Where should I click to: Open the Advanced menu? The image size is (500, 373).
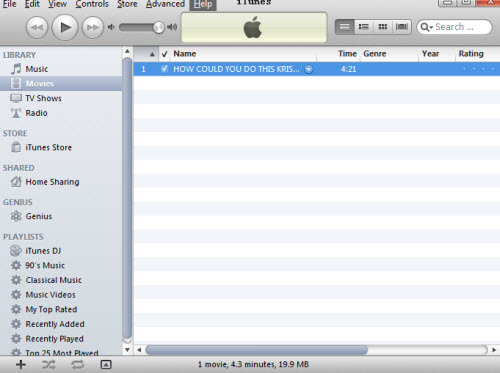pos(165,4)
